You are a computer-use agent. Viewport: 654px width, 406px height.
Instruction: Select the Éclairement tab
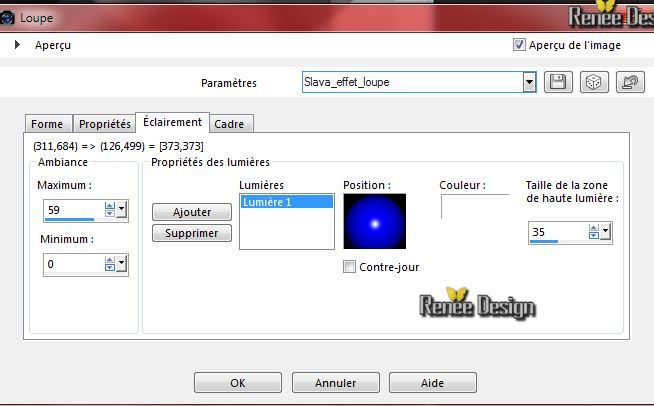tap(172, 122)
